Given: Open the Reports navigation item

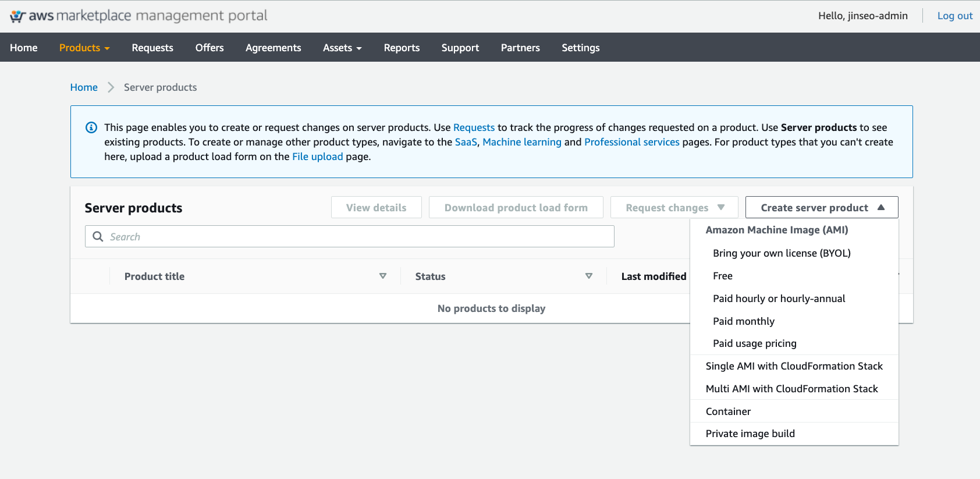Looking at the screenshot, I should 402,48.
